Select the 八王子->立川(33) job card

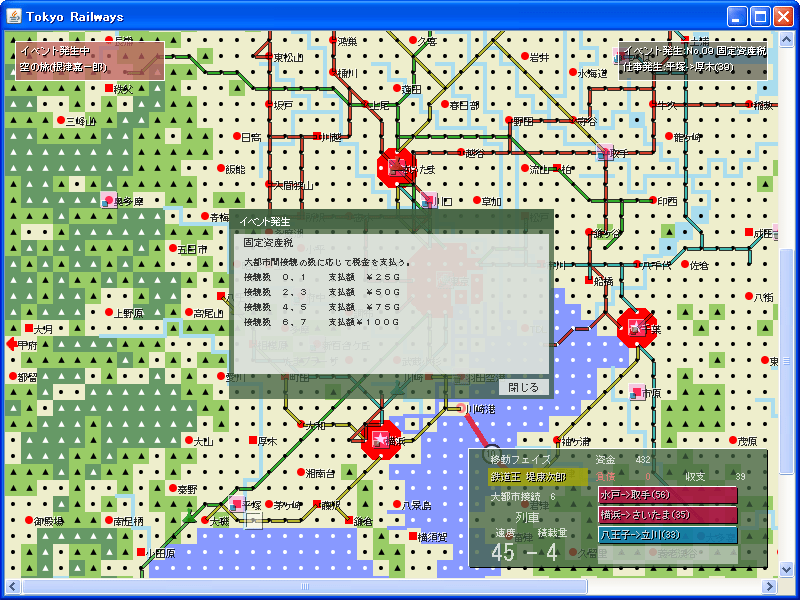pos(667,535)
